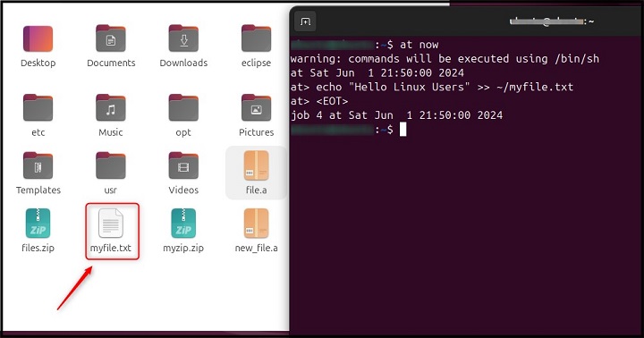Click the 'Templates' folder label
Image resolution: width=644 pixels, height=338 pixels.
[38, 190]
